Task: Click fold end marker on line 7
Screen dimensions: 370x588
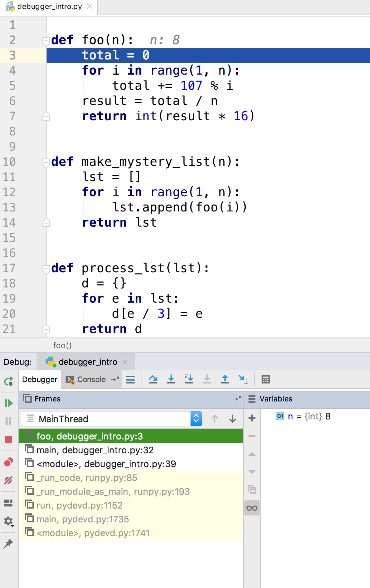Action: [x=46, y=116]
